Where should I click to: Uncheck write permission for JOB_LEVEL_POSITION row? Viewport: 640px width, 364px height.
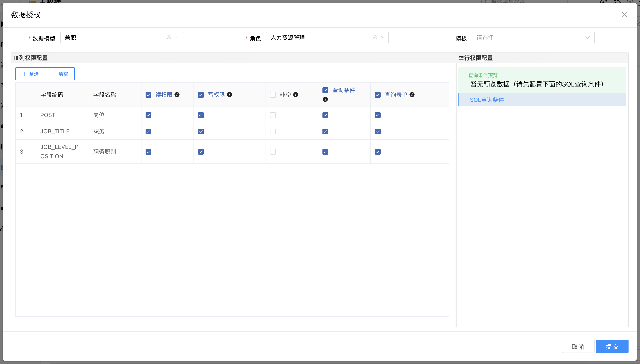pos(201,152)
